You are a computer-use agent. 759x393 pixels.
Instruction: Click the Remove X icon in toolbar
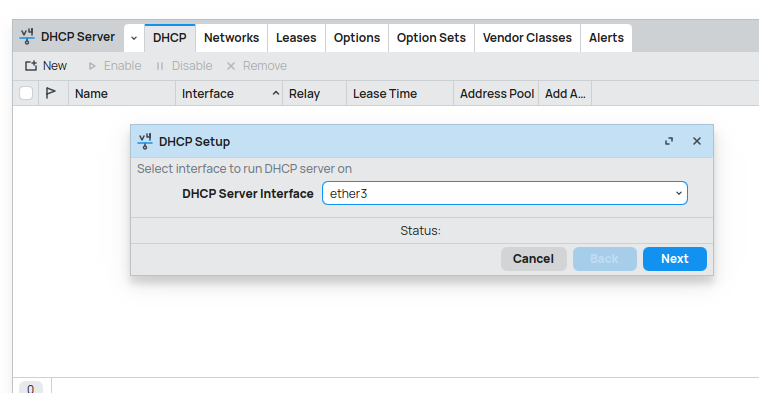(231, 66)
